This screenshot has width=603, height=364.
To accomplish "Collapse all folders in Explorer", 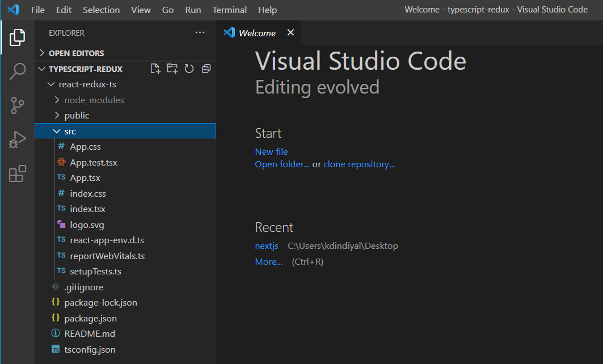I will (x=206, y=69).
